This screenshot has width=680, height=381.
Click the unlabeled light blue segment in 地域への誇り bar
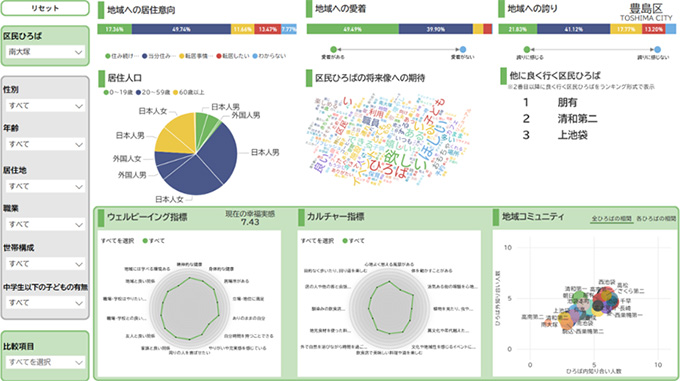pos(671,29)
